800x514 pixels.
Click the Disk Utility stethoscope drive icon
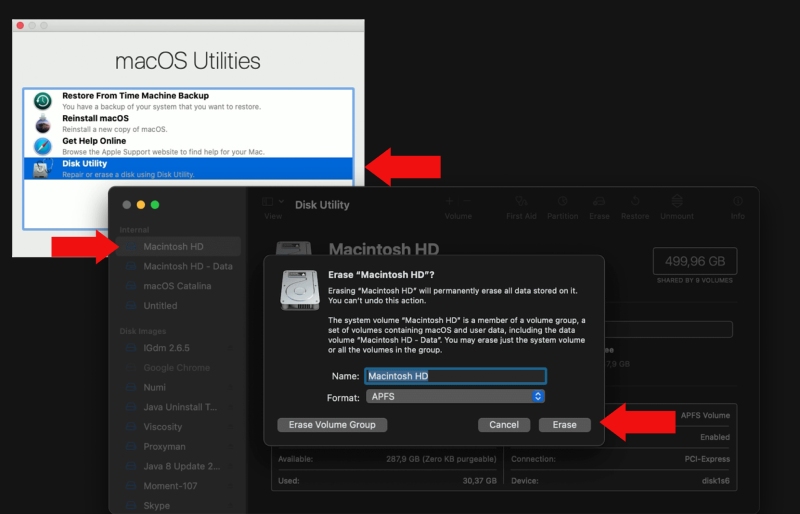click(x=43, y=168)
